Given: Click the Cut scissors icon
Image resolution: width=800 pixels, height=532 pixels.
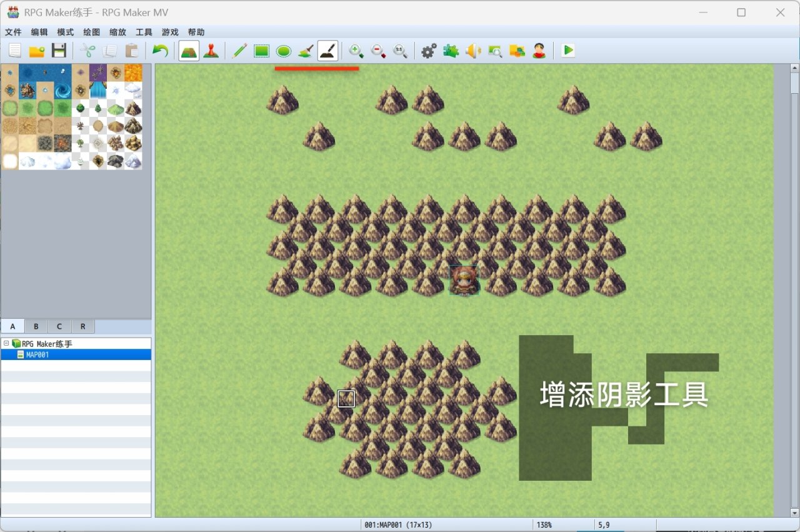Looking at the screenshot, I should coord(88,51).
